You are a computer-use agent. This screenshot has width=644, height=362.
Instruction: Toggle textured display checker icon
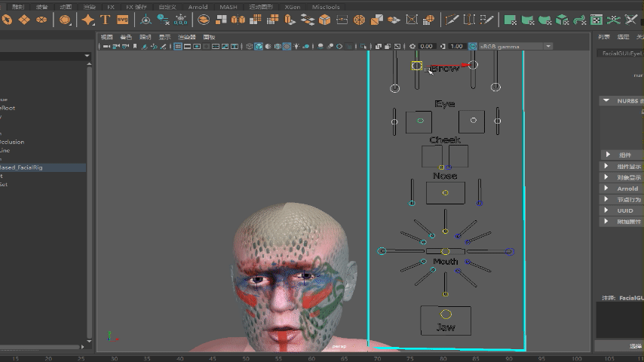pyautogui.click(x=287, y=47)
